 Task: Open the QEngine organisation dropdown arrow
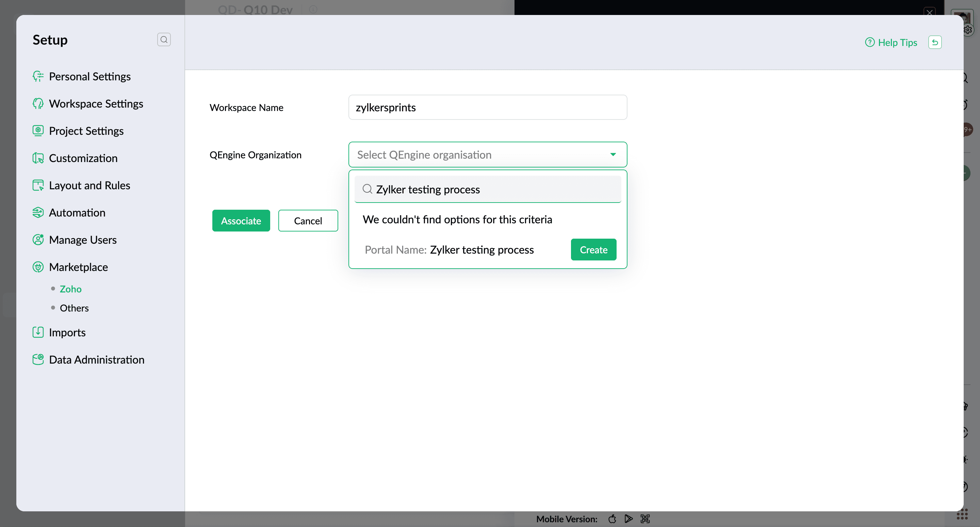tap(613, 155)
